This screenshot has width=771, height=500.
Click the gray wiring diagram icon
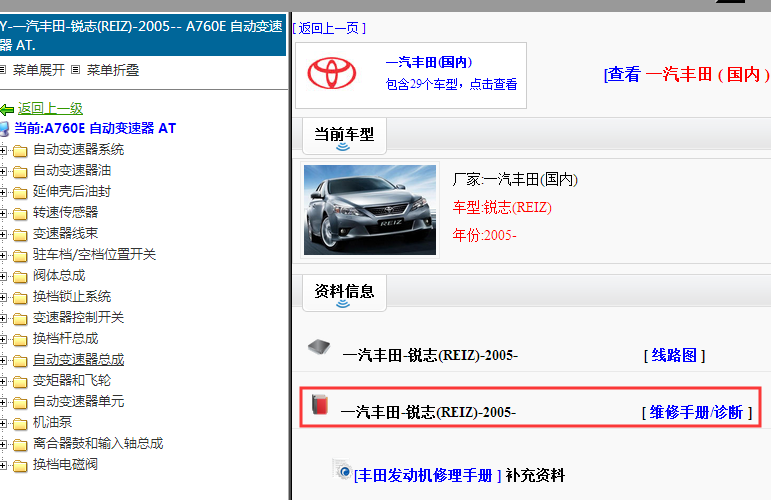(319, 347)
